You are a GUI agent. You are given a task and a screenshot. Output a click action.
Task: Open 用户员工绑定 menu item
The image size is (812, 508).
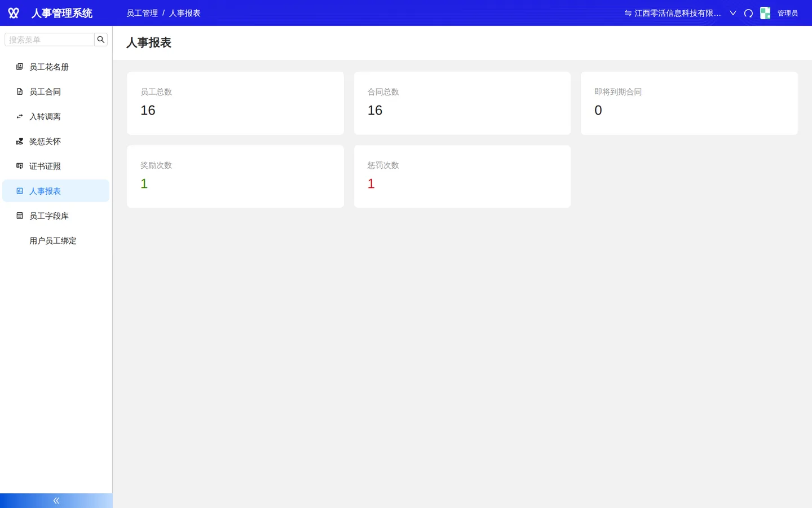(56, 240)
